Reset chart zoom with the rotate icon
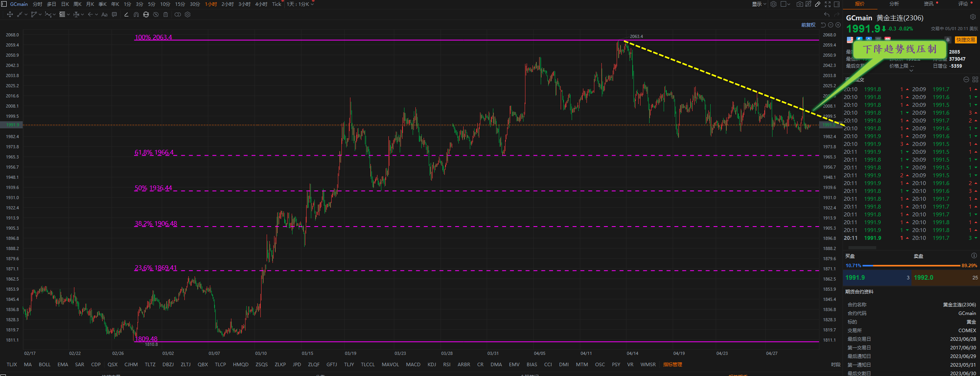 823,25
